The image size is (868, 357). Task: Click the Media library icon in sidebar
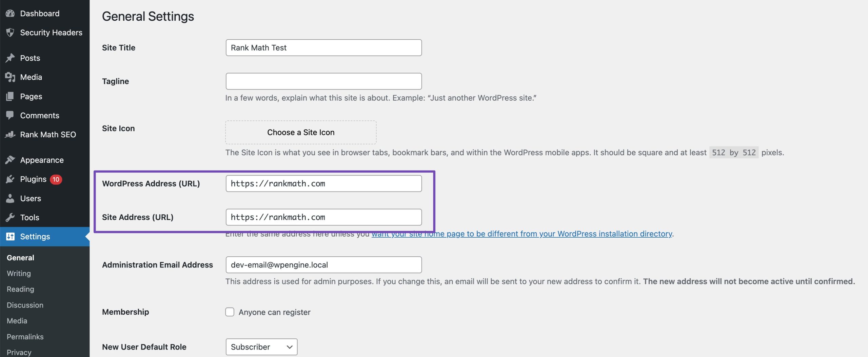(10, 77)
